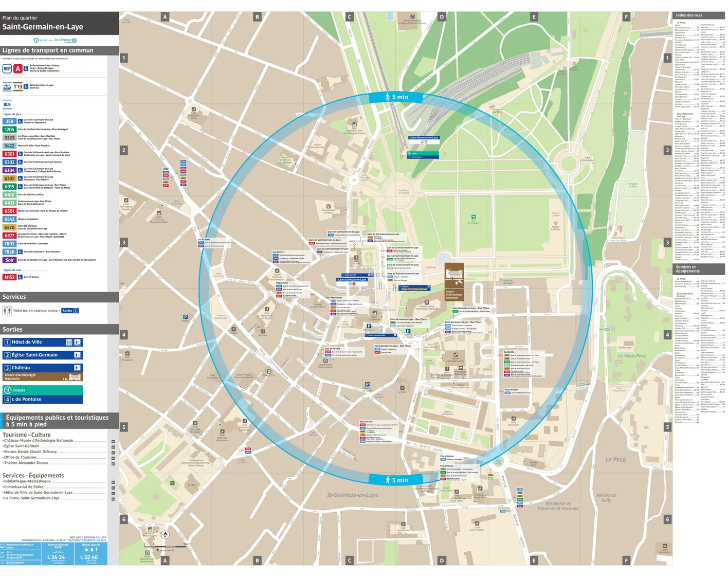This screenshot has height=577, width=728.
Task: Select bus line 6301 red badge
Action: tap(10, 154)
